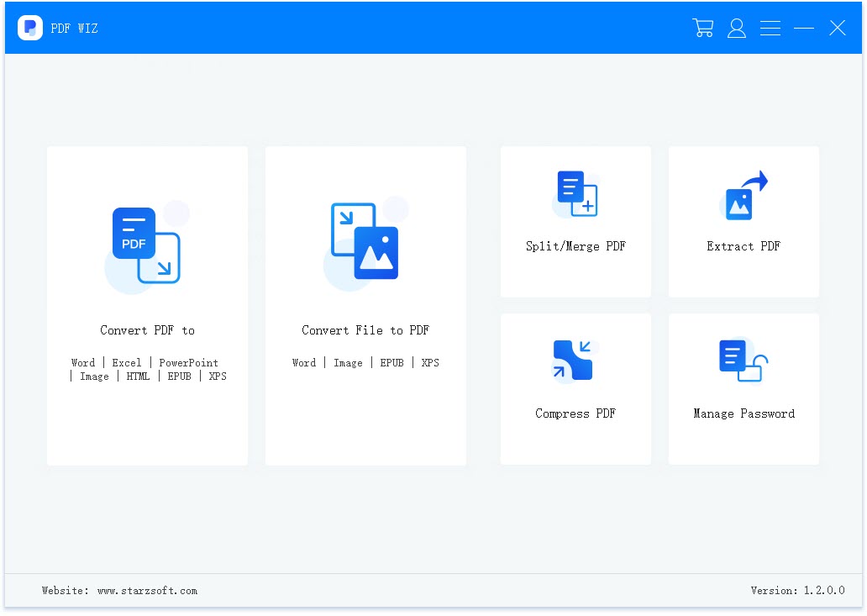
Task: Click the Convert File to PDF icon
Action: point(365,244)
